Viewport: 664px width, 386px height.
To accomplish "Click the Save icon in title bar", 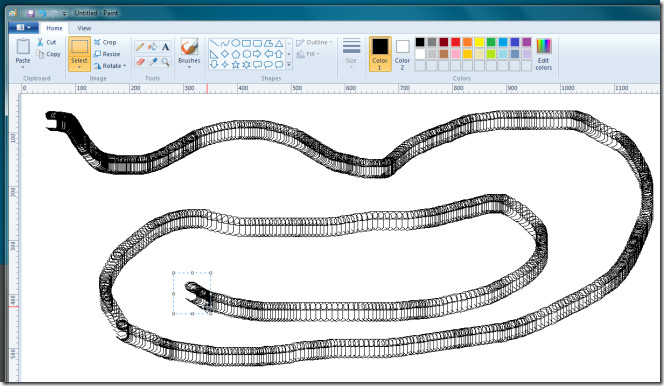I will pos(30,13).
